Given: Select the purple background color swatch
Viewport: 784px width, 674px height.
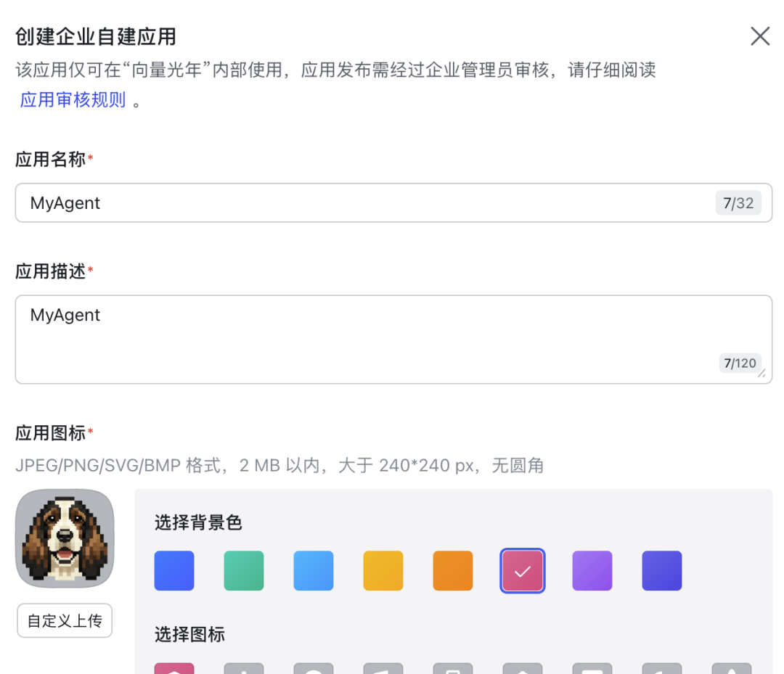Looking at the screenshot, I should coord(592,570).
